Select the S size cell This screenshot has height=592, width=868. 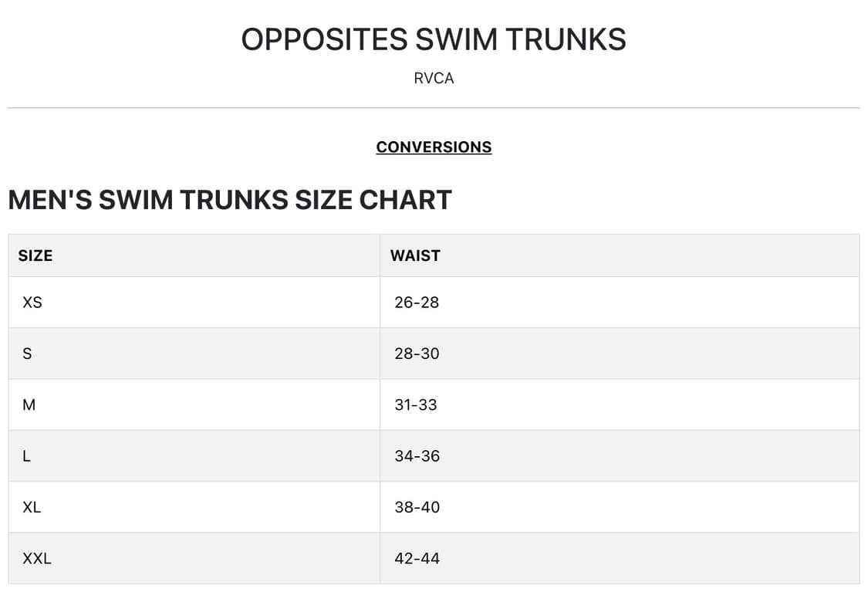(x=194, y=354)
